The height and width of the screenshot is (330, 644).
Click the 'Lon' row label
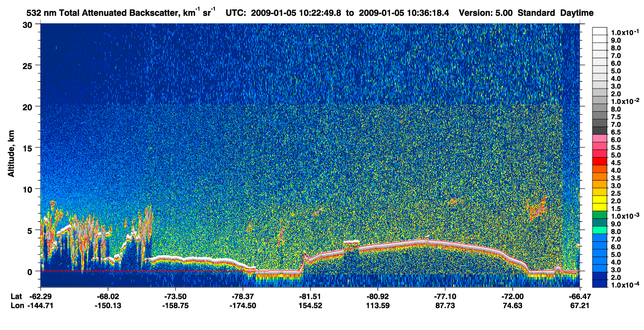coord(16,306)
